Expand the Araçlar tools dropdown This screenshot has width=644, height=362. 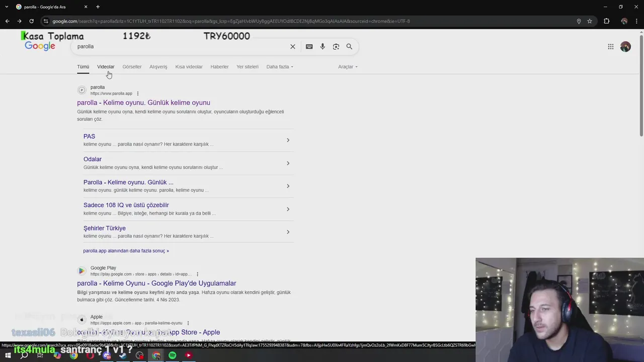tap(348, 67)
